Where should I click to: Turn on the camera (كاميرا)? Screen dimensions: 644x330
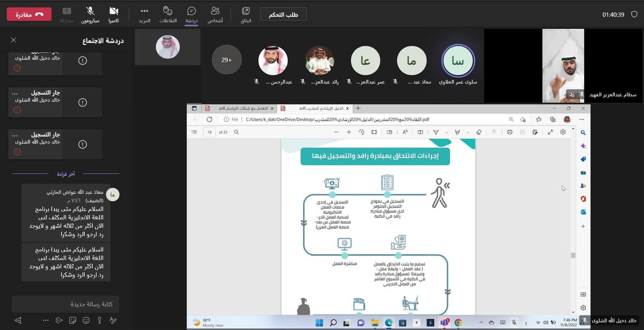pyautogui.click(x=114, y=14)
